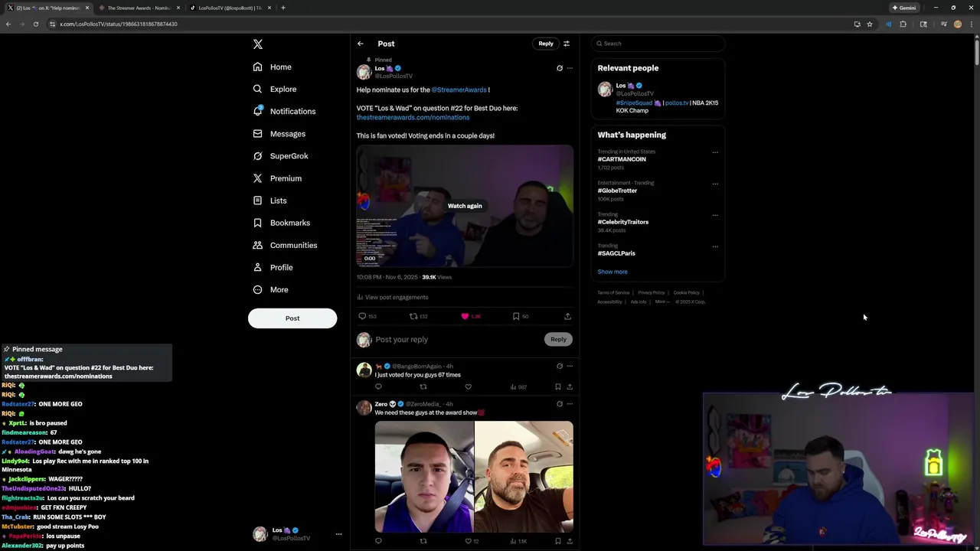The image size is (980, 551).
Task: Click the Bookmarks icon in sidebar
Action: (x=257, y=223)
